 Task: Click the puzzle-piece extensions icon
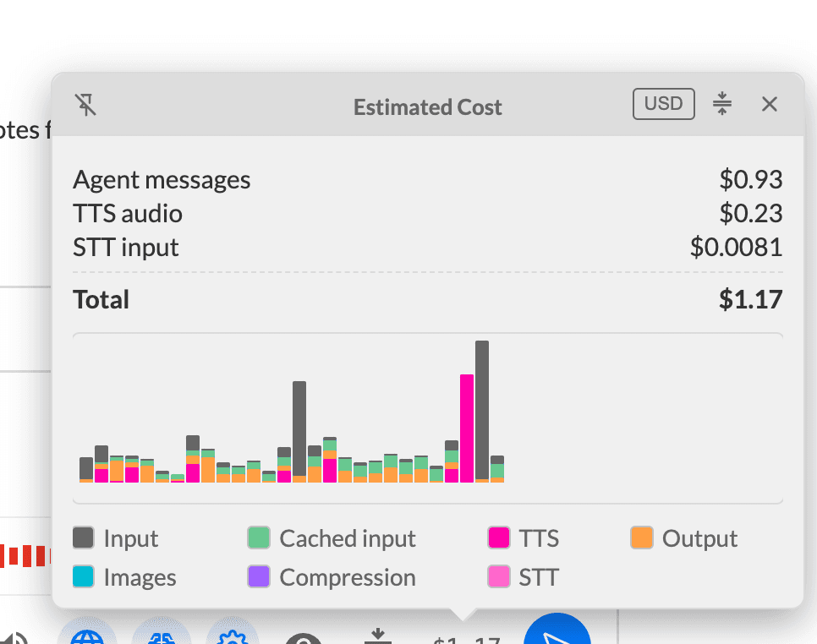tap(161, 637)
